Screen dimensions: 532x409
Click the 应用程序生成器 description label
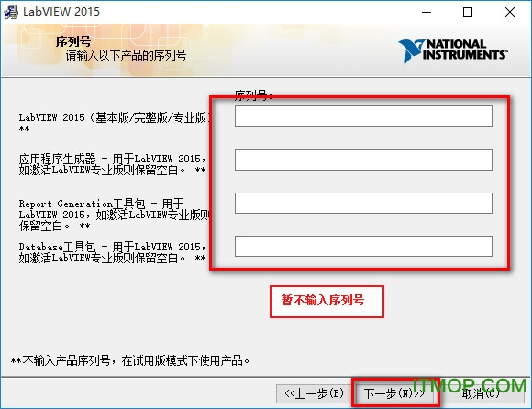click(112, 164)
